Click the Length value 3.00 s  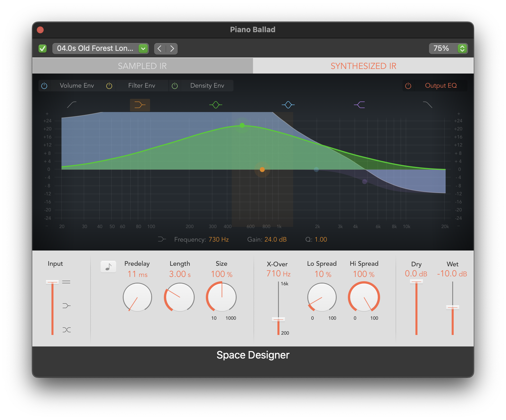tap(180, 274)
